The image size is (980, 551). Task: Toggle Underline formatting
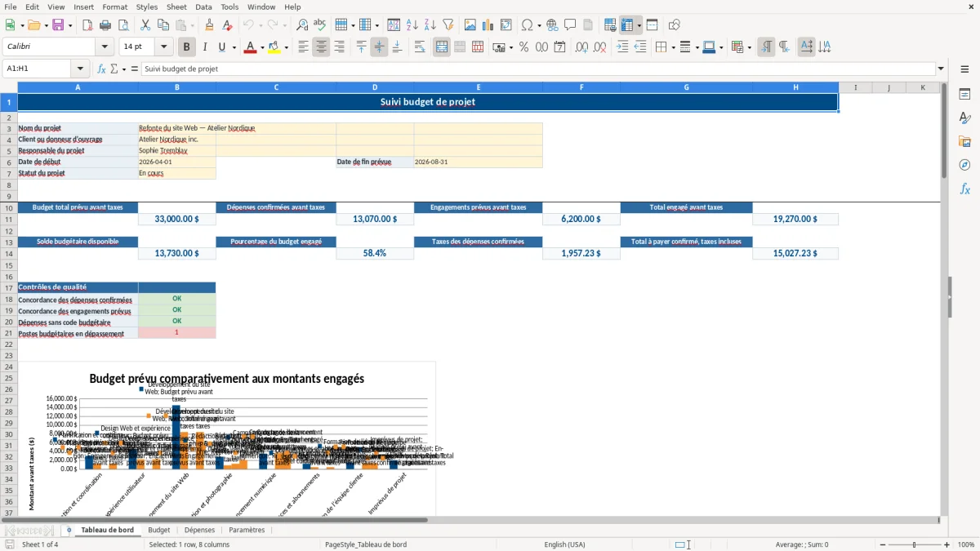pos(222,47)
